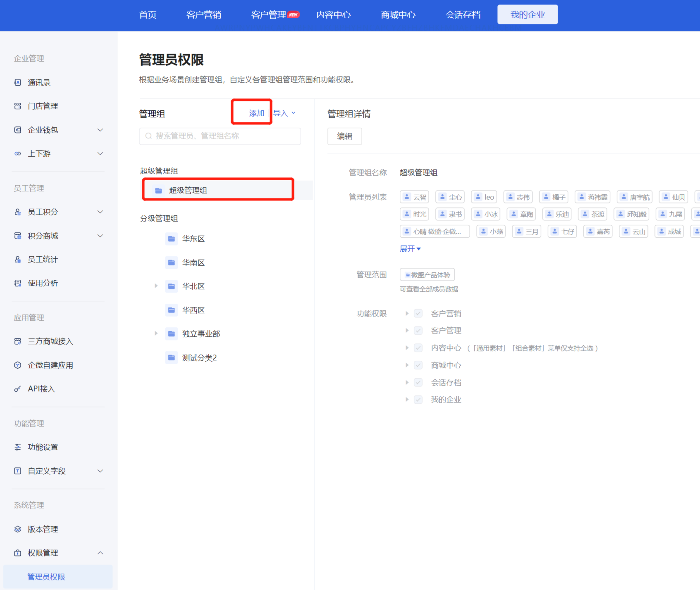Click the 权限管理 lock icon
700x590 pixels.
pos(18,553)
